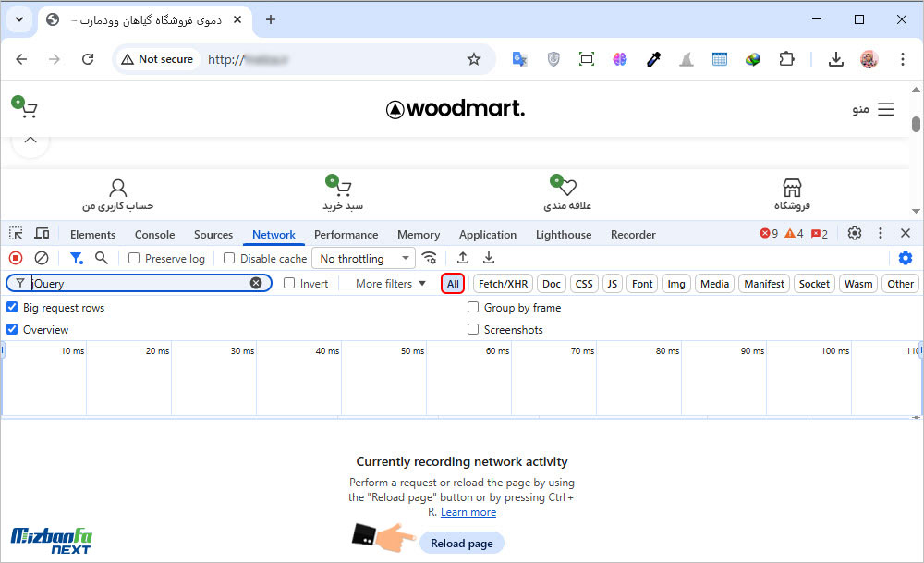Viewport: 924px width, 563px height.
Task: Open the browser tab search dropdown arrow
Action: [x=19, y=19]
